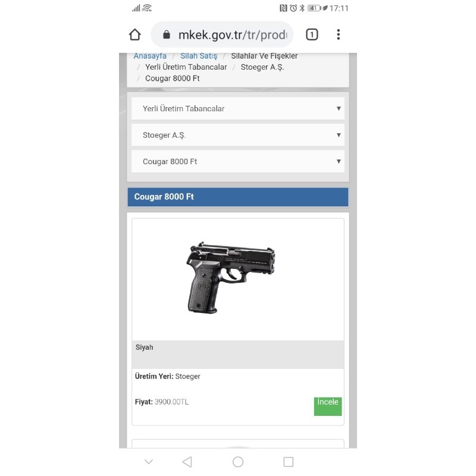
Task: Tap the Cougar 8000 Ft blue header
Action: coord(238,197)
